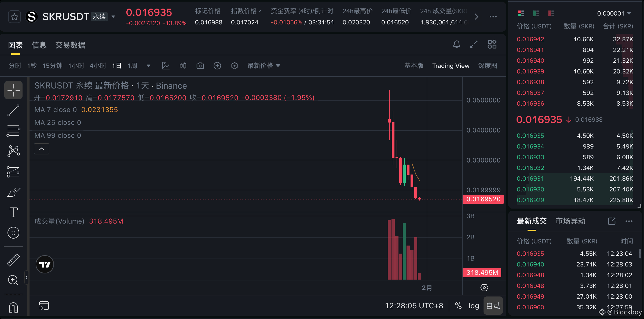Image resolution: width=644 pixels, height=319 pixels.
Task: Open the SKRUSDT pair selector dropdown
Action: (x=114, y=17)
